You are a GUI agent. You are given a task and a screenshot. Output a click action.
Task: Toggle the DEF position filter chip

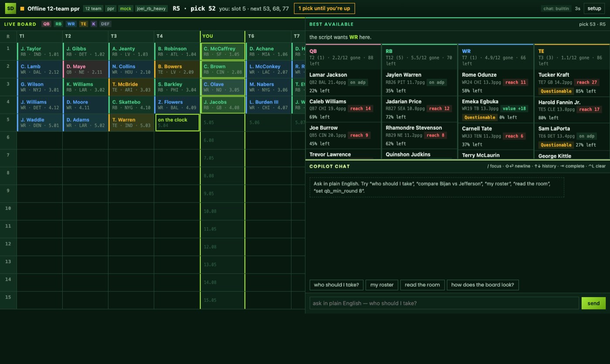coord(105,24)
